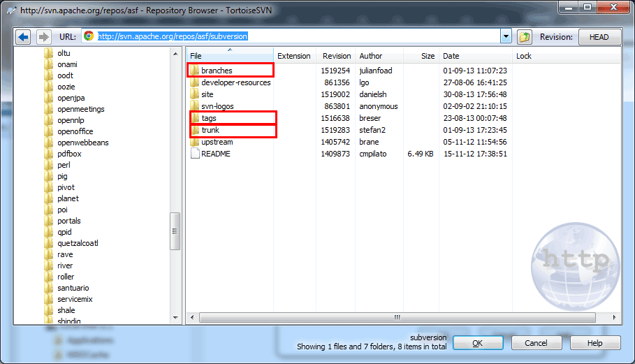Sort by the Author column header

pos(379,56)
